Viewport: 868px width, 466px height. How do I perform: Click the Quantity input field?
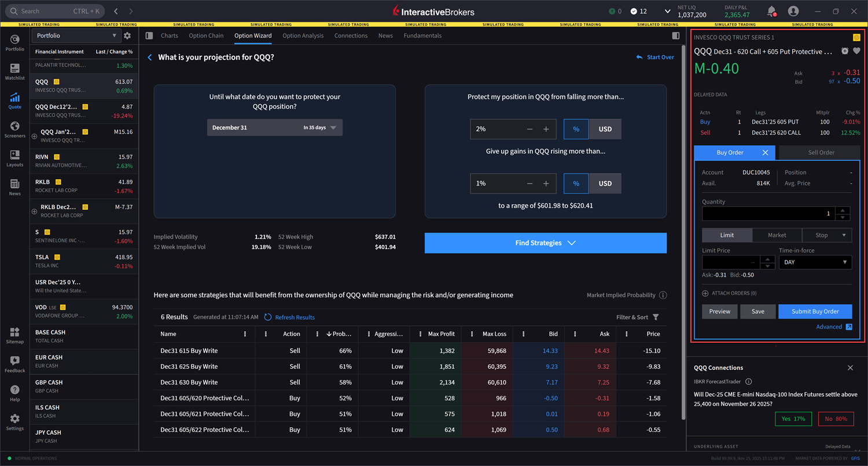pos(767,213)
